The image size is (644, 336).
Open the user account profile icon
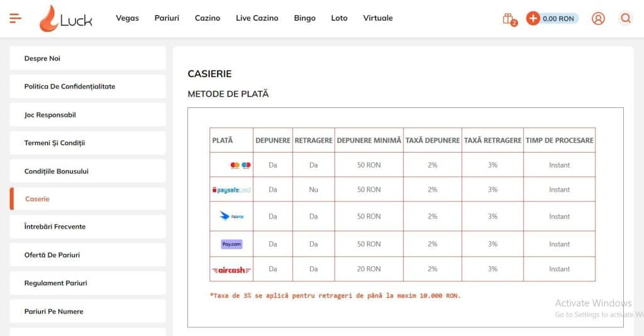tap(598, 18)
